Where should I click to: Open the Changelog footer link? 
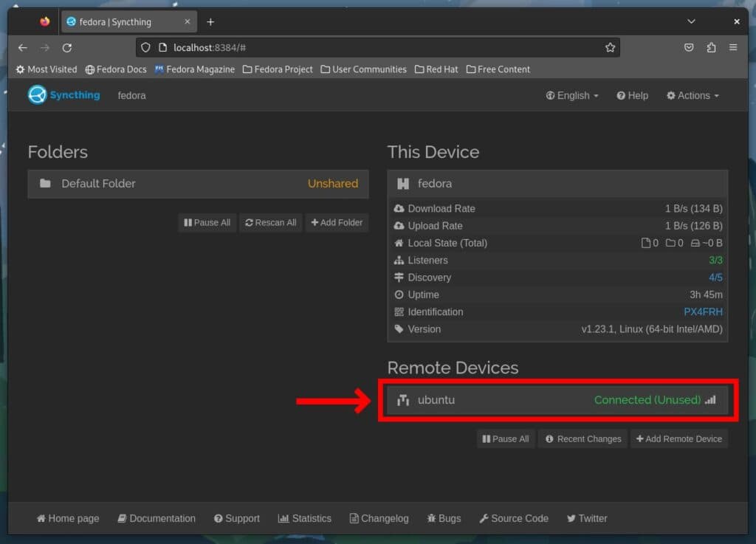pyautogui.click(x=379, y=518)
